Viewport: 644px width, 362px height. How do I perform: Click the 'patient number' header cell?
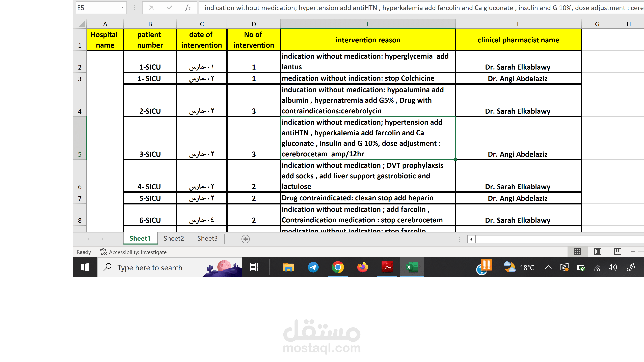point(150,40)
